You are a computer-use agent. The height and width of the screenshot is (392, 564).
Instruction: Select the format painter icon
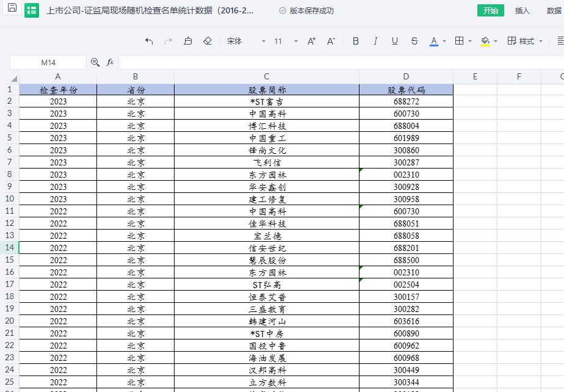click(x=188, y=41)
